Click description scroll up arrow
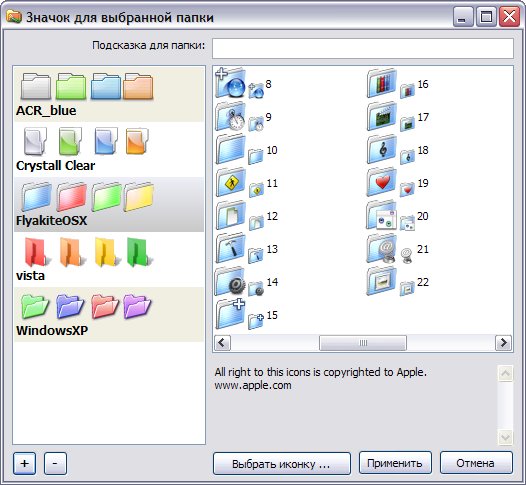 (x=506, y=373)
